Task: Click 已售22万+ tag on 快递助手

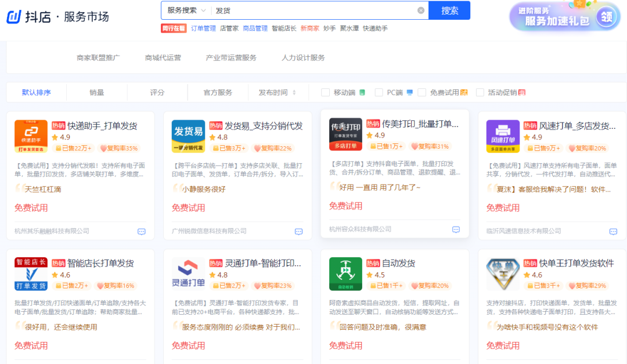Action: coord(74,149)
